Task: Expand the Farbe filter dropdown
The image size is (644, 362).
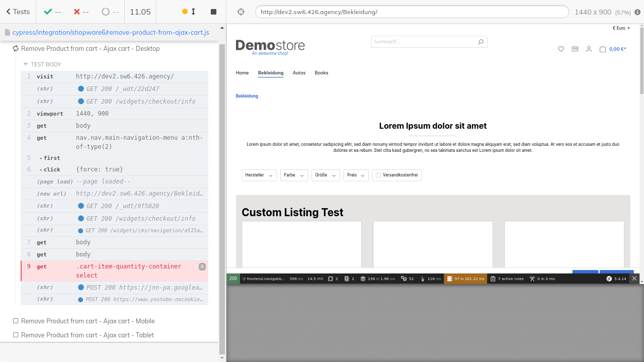Action: 294,175
